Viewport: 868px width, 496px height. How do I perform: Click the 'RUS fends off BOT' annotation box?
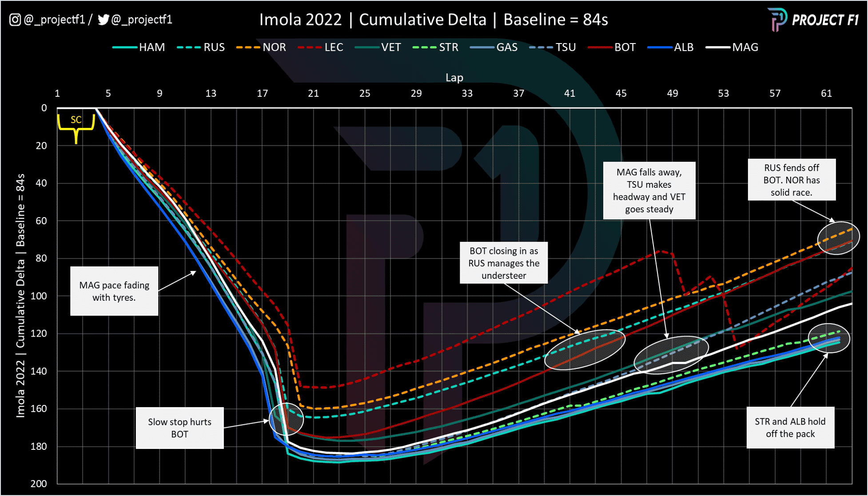pyautogui.click(x=792, y=180)
